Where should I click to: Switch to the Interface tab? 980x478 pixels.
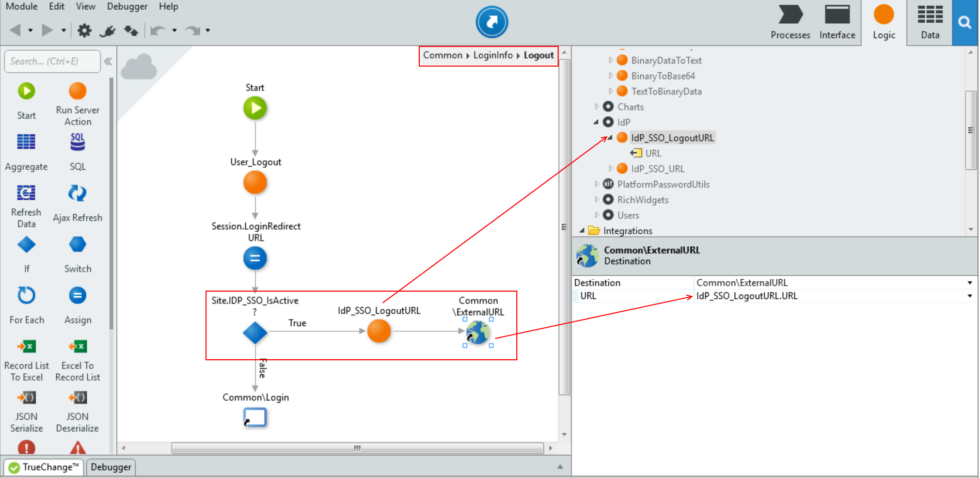[x=836, y=23]
